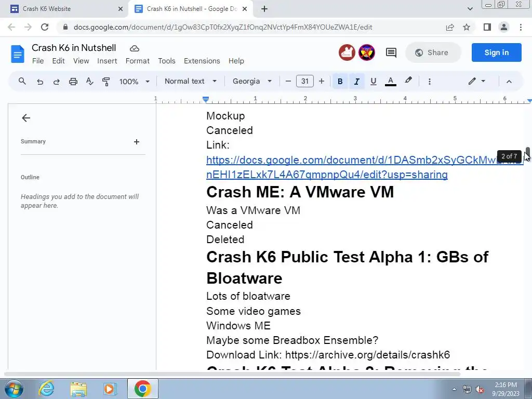Click the address bar URL
532x399 pixels.
pos(222,27)
